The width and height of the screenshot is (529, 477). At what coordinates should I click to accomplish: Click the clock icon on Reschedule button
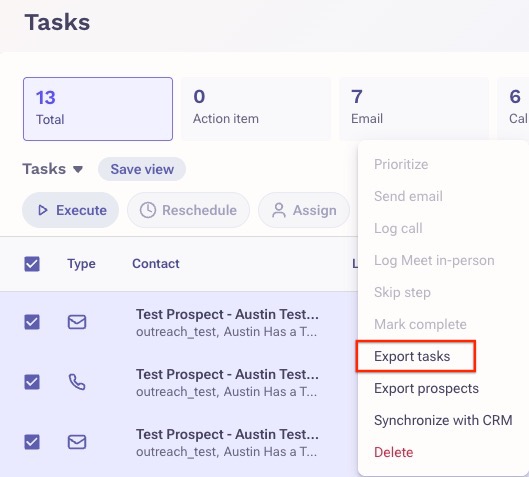(148, 210)
